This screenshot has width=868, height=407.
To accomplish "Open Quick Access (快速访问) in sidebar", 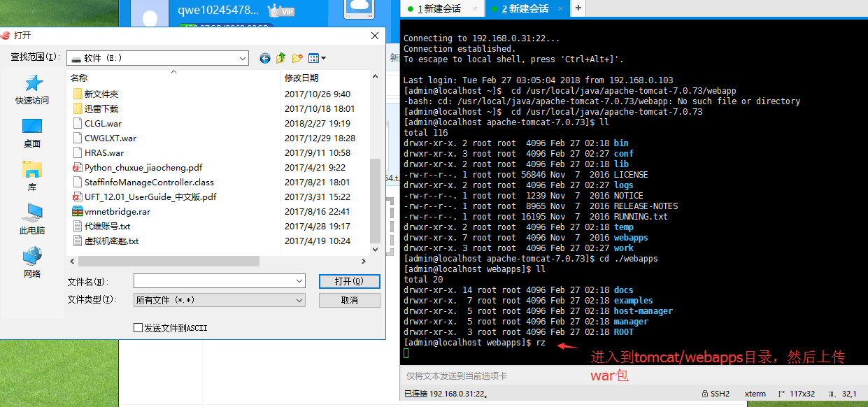I will [x=32, y=90].
